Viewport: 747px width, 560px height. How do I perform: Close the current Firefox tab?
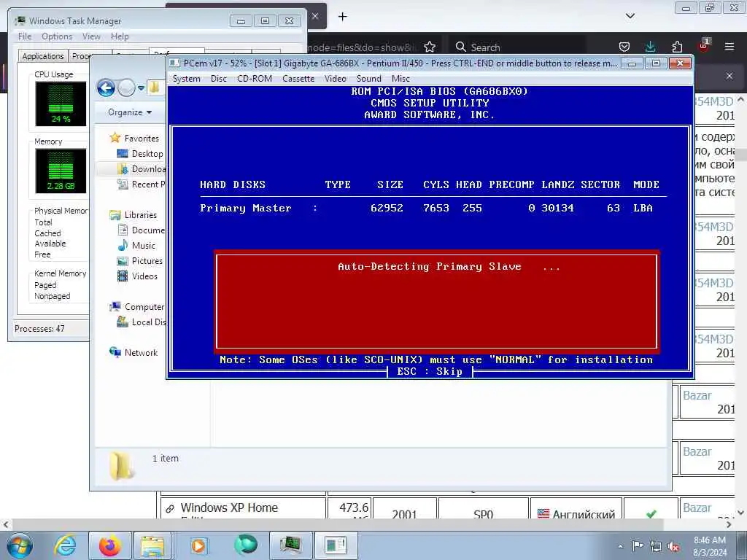[x=315, y=16]
